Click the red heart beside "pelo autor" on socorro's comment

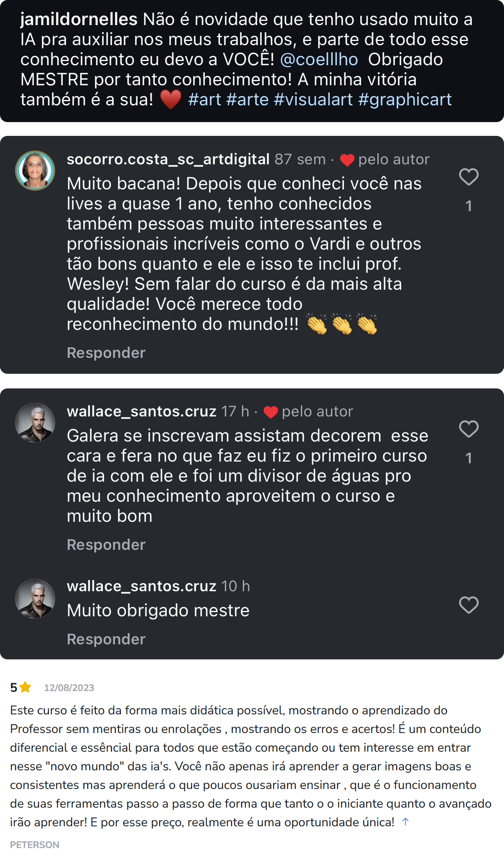pos(347,160)
